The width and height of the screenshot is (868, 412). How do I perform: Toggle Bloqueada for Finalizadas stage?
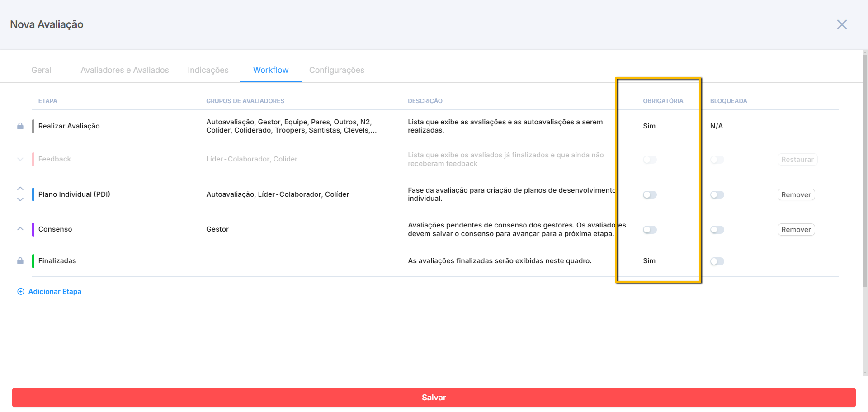tap(717, 261)
